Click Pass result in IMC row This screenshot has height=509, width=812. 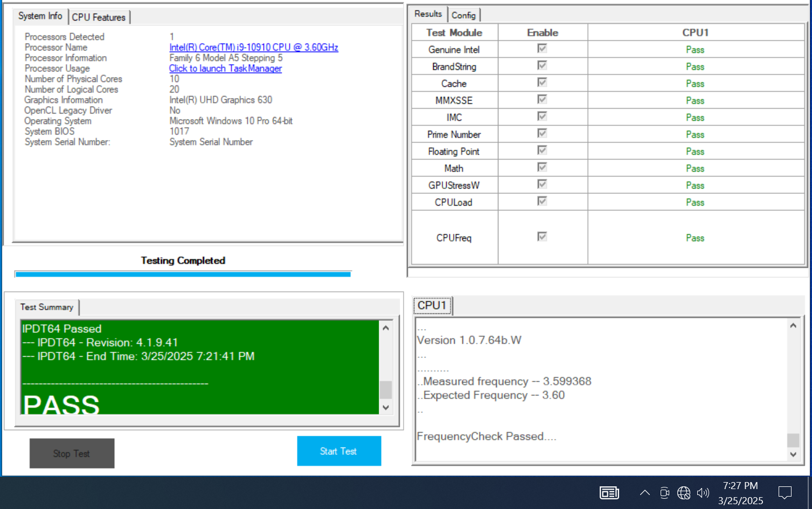pos(695,117)
